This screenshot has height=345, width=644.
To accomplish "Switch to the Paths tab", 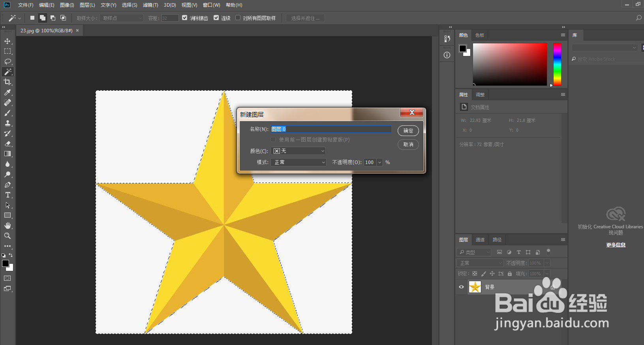I will [x=497, y=240].
